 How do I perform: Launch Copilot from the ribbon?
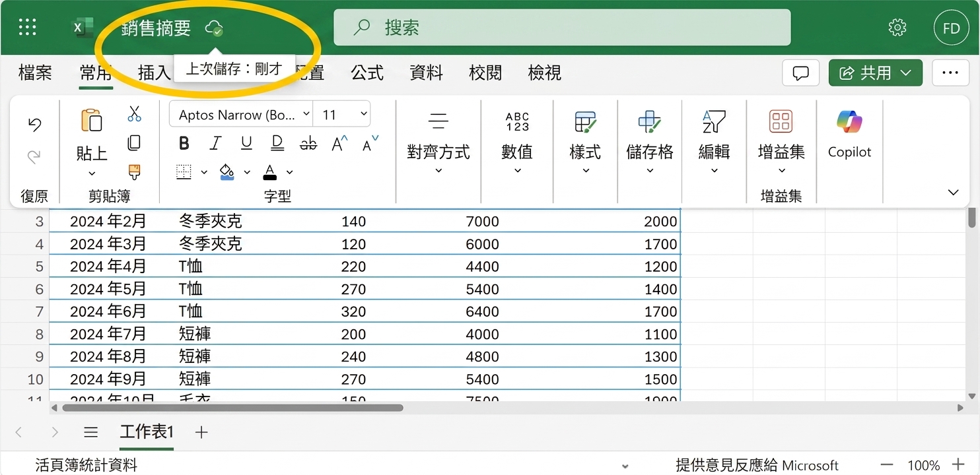(x=849, y=134)
